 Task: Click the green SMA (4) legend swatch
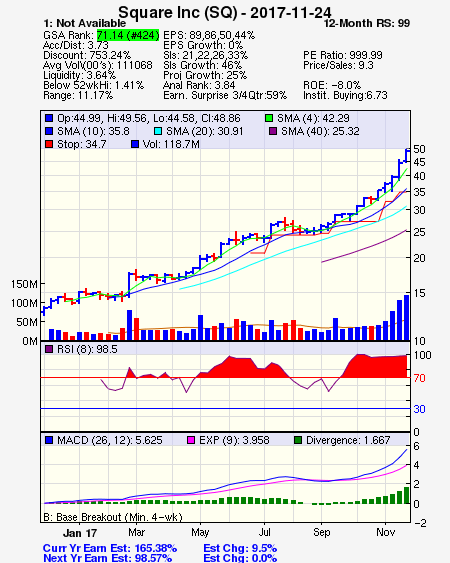pyautogui.click(x=269, y=118)
